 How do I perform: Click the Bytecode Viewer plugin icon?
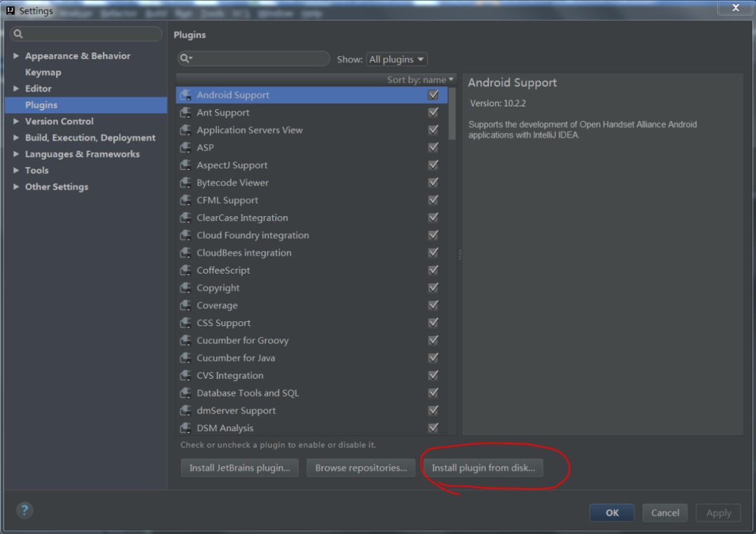click(185, 183)
